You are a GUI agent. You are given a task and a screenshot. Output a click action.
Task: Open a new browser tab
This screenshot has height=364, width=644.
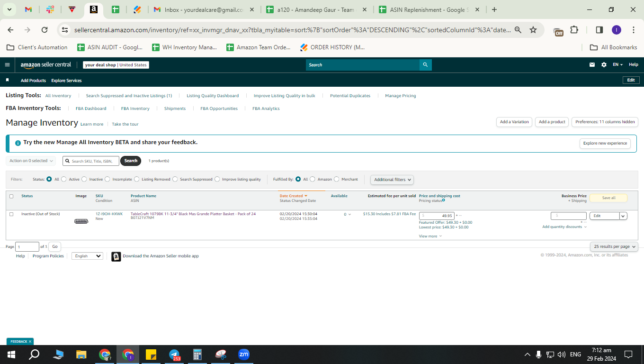[494, 9]
